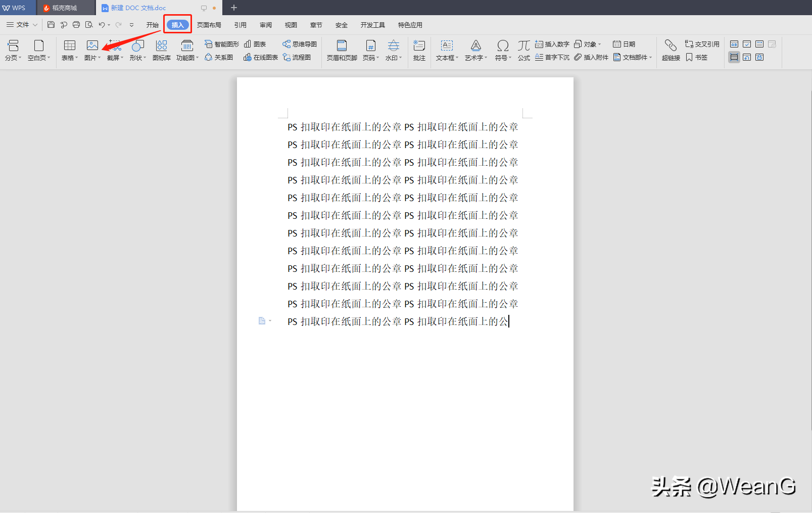Insert a 图表 chart
Viewport: 812px width, 513px height.
pyautogui.click(x=255, y=44)
